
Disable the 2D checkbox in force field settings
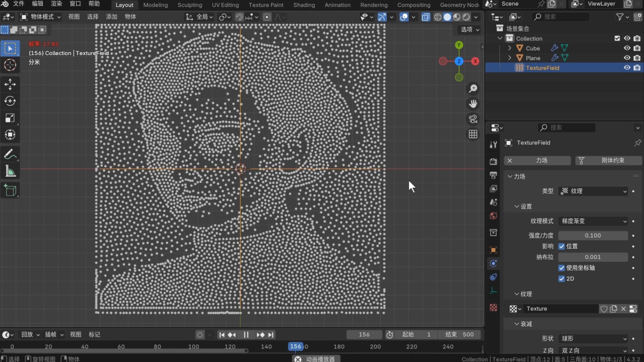click(x=562, y=279)
